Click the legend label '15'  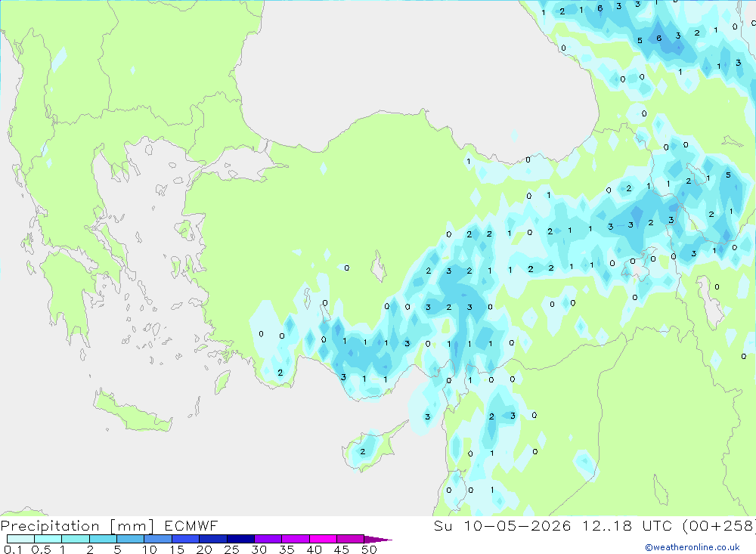click(x=176, y=549)
